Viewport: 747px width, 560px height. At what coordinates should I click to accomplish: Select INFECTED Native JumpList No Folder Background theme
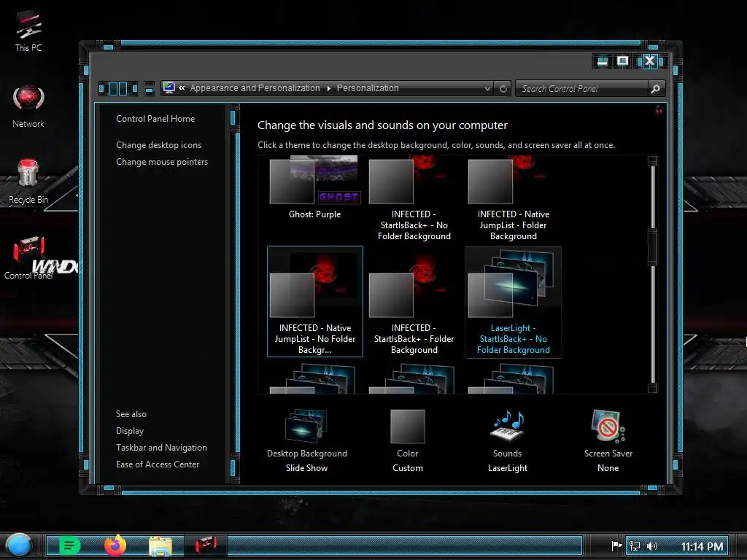[x=315, y=301]
